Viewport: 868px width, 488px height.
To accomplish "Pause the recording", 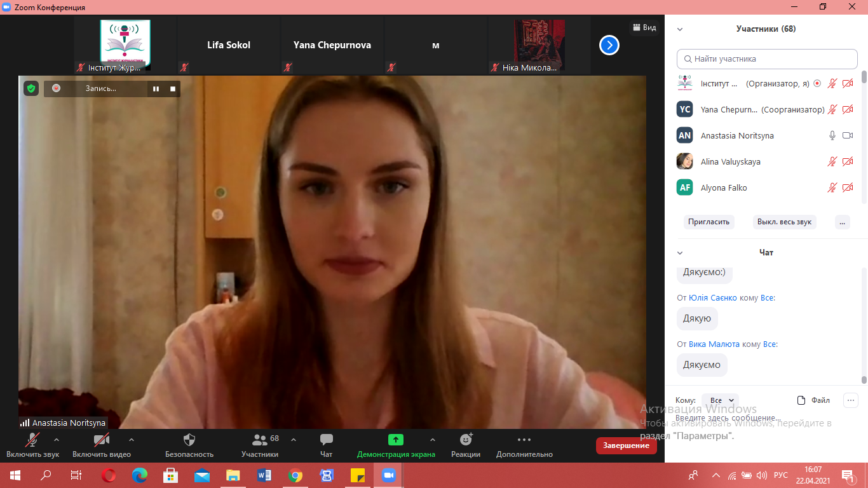I will click(x=156, y=89).
